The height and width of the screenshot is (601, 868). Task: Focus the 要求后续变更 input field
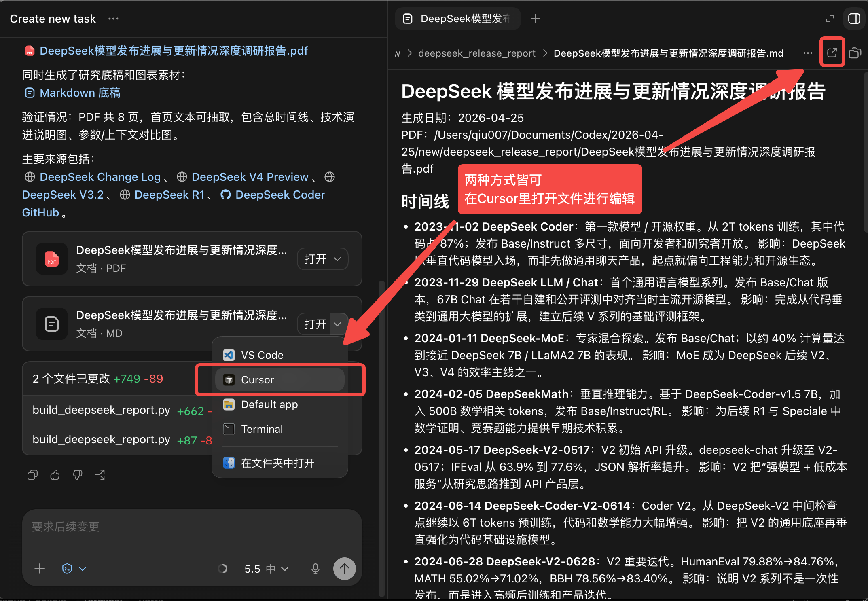[x=192, y=527]
